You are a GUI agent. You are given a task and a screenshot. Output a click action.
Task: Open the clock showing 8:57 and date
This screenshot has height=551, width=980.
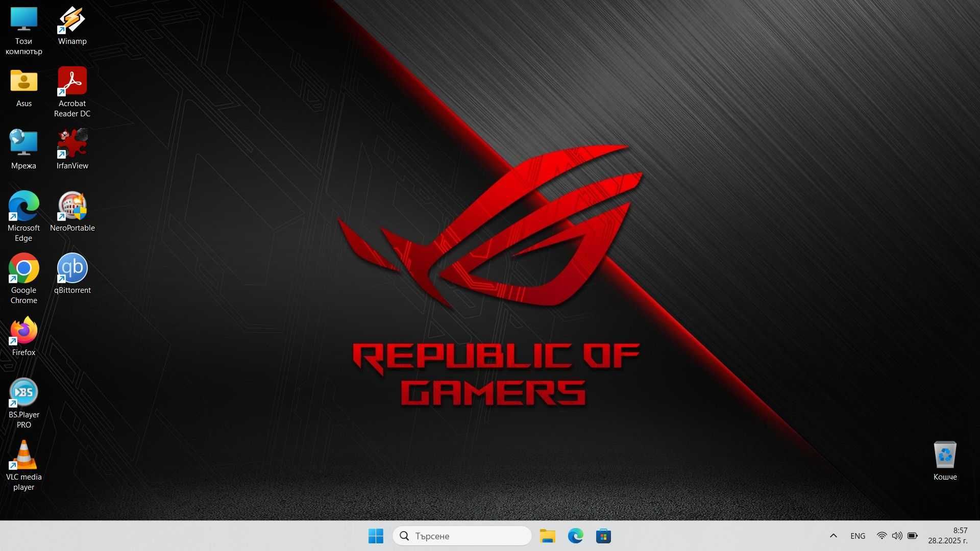click(x=948, y=536)
